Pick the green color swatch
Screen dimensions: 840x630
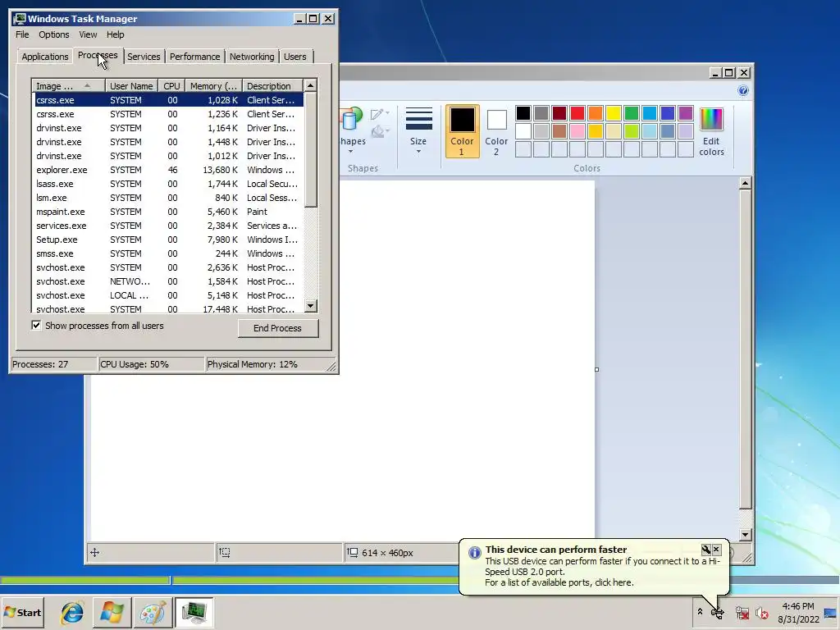click(x=631, y=113)
